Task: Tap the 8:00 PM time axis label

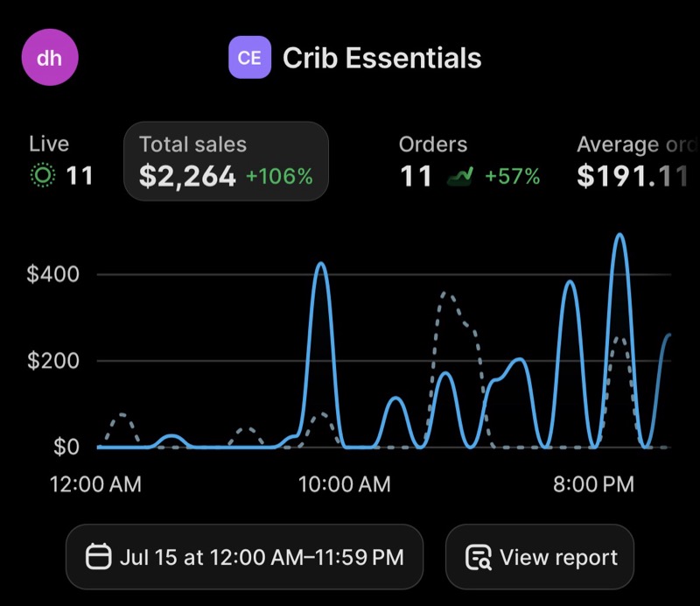Action: pos(593,484)
